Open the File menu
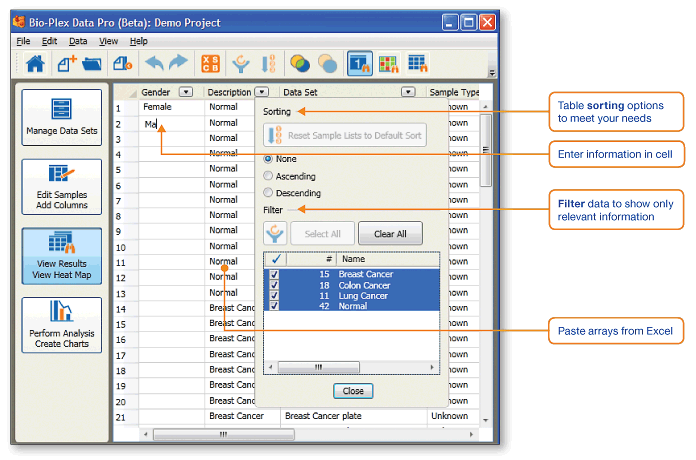This screenshot has width=696, height=460. (23, 41)
